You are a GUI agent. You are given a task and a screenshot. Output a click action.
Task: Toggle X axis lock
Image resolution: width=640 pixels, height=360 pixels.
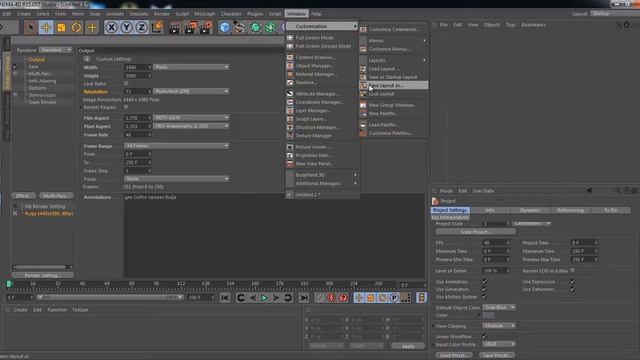111,27
